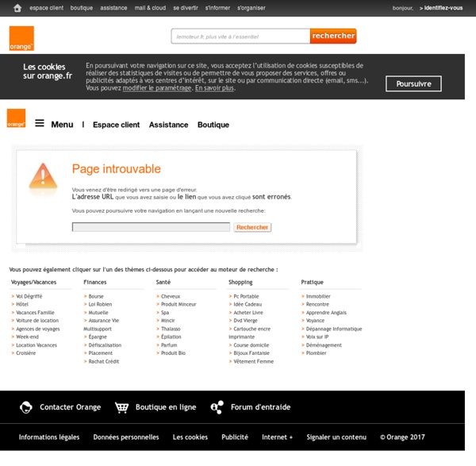Open assistance in top bar
The image size is (476, 466).
point(113,8)
